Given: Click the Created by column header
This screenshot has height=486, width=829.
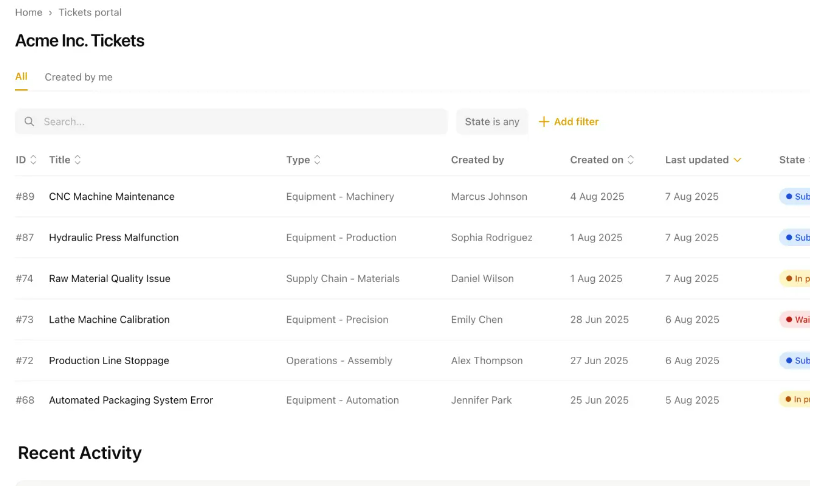Looking at the screenshot, I should [x=477, y=160].
